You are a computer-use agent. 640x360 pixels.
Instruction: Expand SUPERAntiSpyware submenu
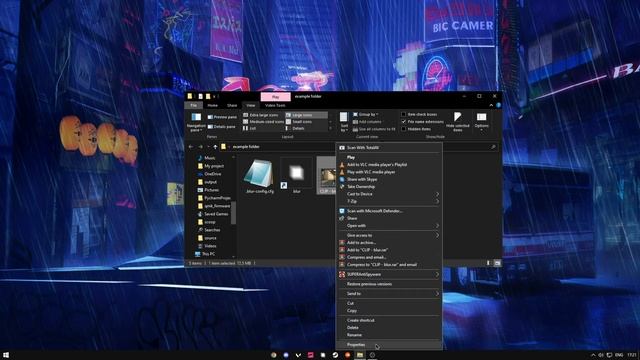click(389, 274)
